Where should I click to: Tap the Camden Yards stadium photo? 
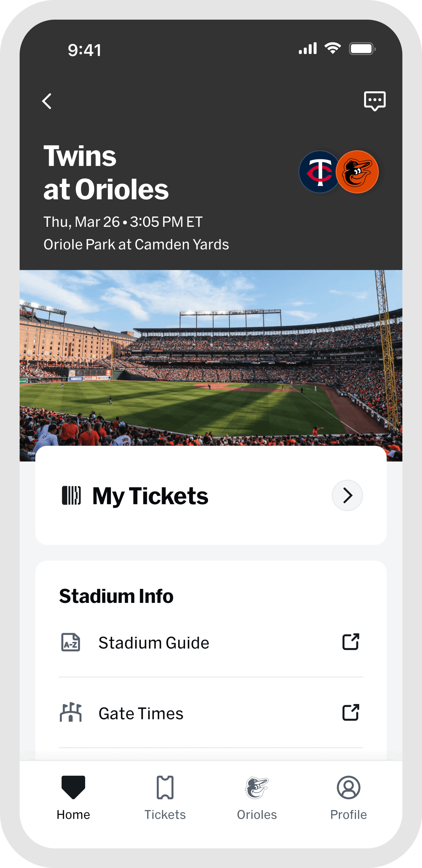coord(211,357)
